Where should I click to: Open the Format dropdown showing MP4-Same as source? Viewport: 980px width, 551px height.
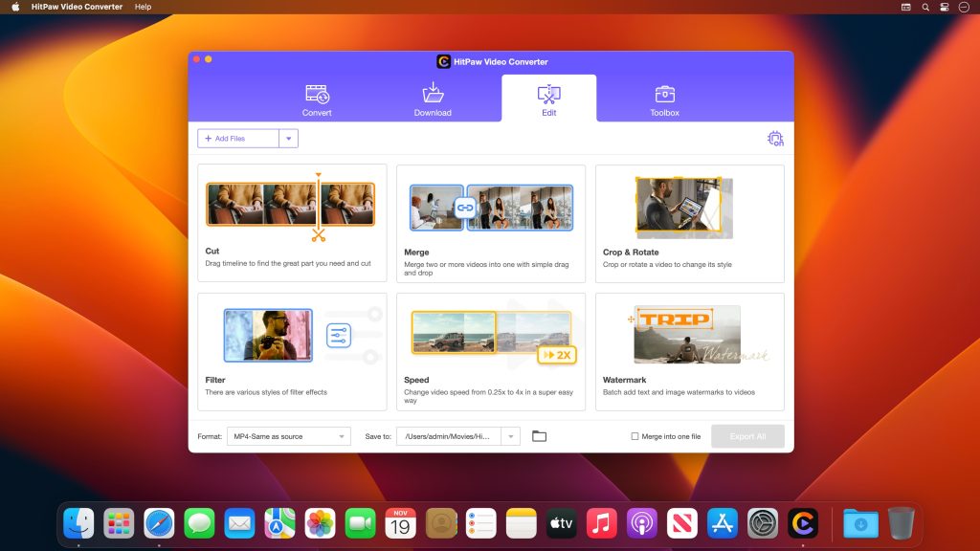[x=287, y=435]
